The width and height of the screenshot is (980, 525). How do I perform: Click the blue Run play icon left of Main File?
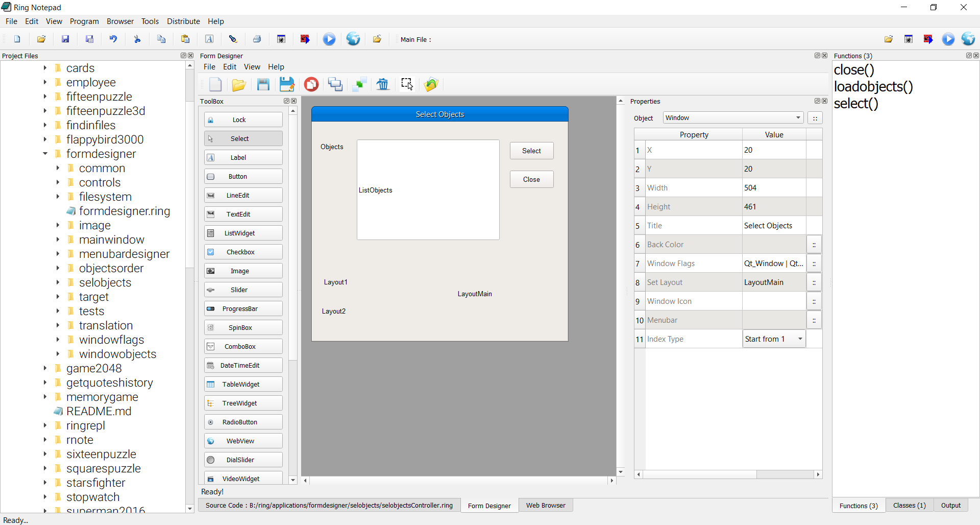pyautogui.click(x=329, y=39)
